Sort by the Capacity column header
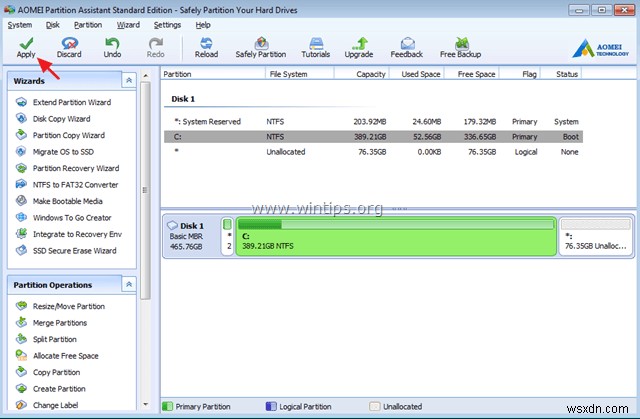 point(372,74)
